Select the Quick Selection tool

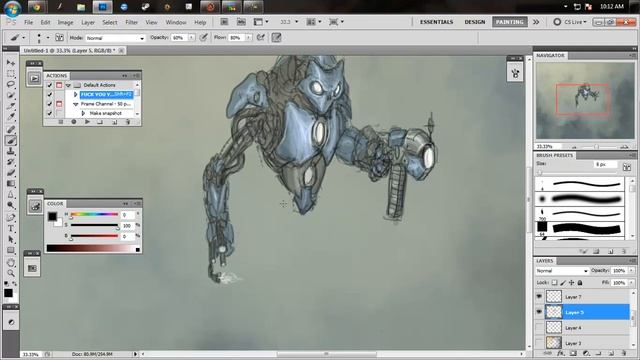coord(11,96)
